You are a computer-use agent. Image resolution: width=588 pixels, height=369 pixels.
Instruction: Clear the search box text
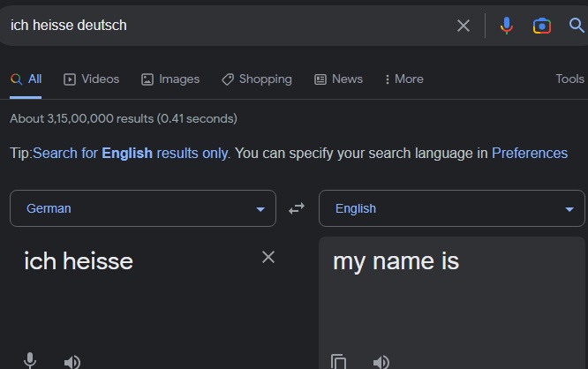coord(464,26)
